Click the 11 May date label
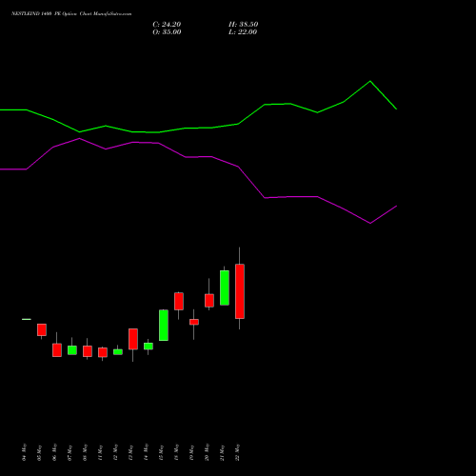Screen dimensions: 476x476 pyautogui.click(x=100, y=452)
